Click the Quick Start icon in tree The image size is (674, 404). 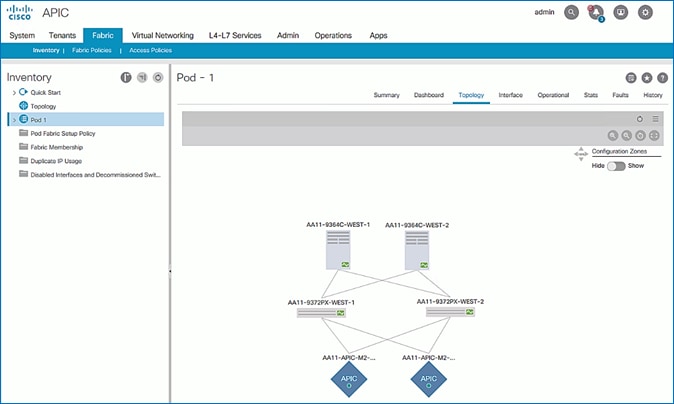23,92
